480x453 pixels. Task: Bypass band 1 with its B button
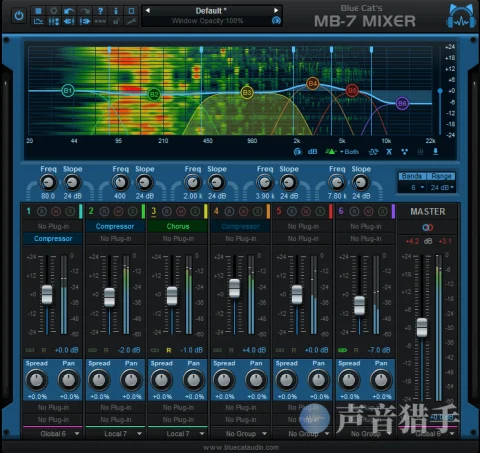coord(42,211)
